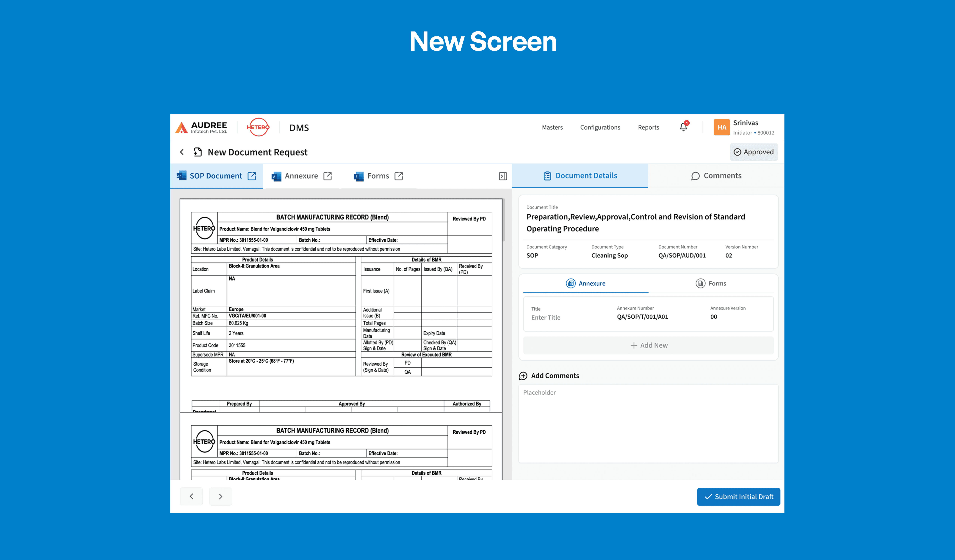Switch to the Comments tab
This screenshot has width=955, height=560.
point(716,176)
